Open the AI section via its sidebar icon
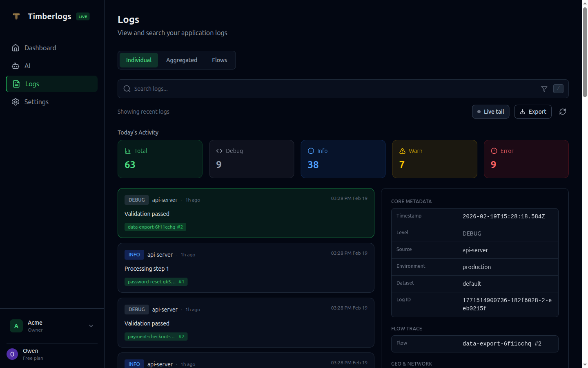The height and width of the screenshot is (368, 588). (x=16, y=66)
